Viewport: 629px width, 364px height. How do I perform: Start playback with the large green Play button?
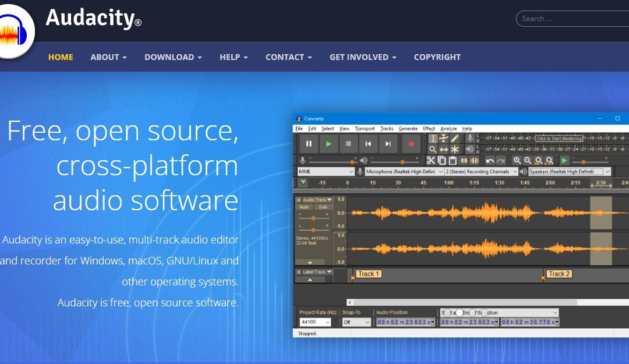click(x=328, y=144)
